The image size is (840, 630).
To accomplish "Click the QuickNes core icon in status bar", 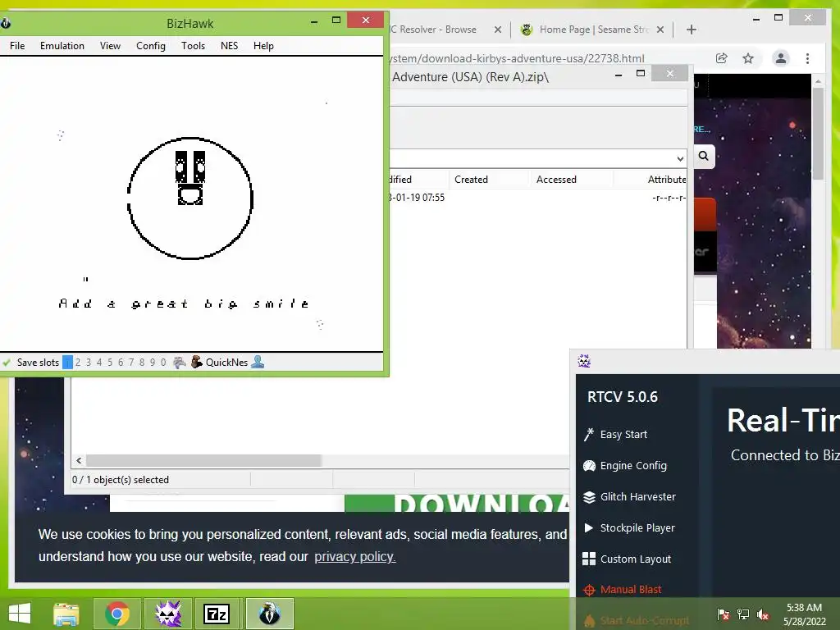I will click(x=197, y=362).
